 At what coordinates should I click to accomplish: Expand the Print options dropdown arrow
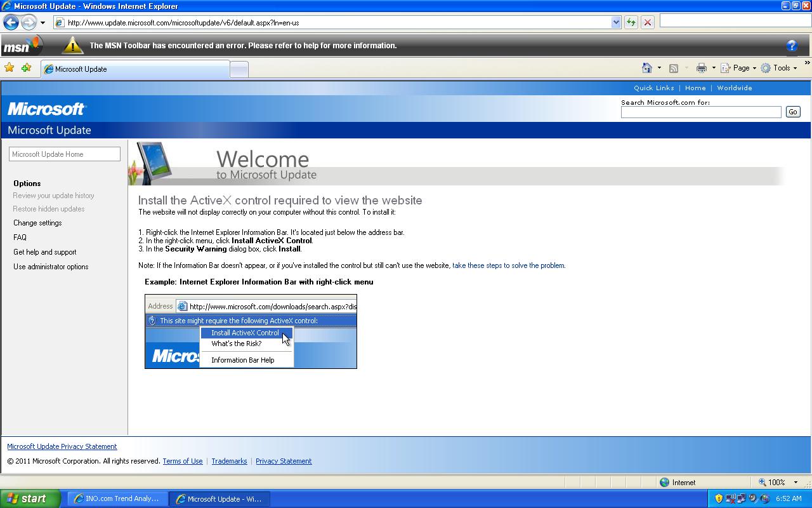pos(714,68)
